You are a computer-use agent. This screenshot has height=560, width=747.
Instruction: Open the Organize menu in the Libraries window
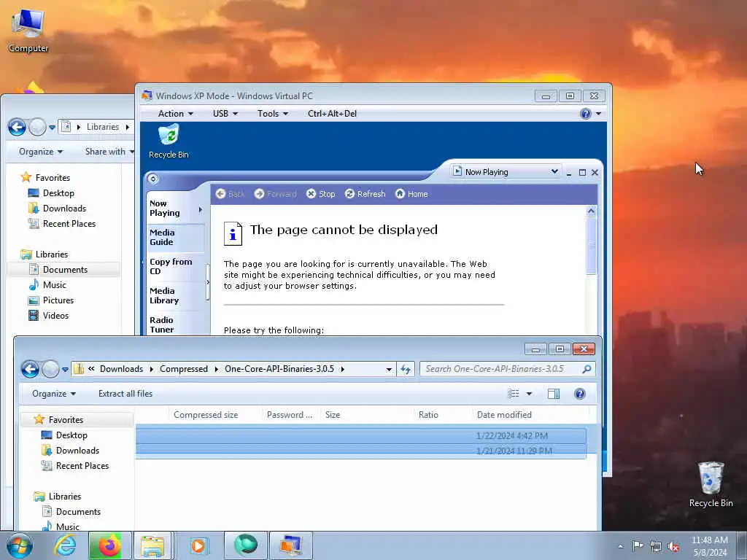(41, 152)
